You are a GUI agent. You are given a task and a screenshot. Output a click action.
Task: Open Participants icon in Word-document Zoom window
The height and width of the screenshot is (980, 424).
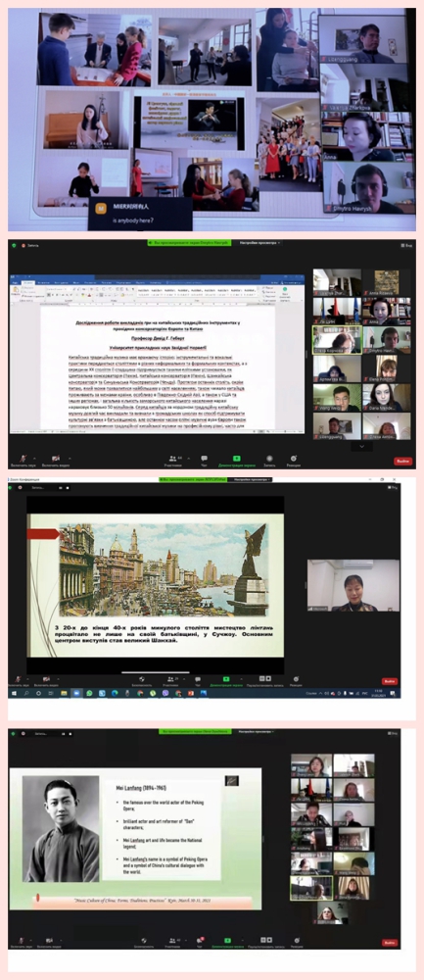173,458
